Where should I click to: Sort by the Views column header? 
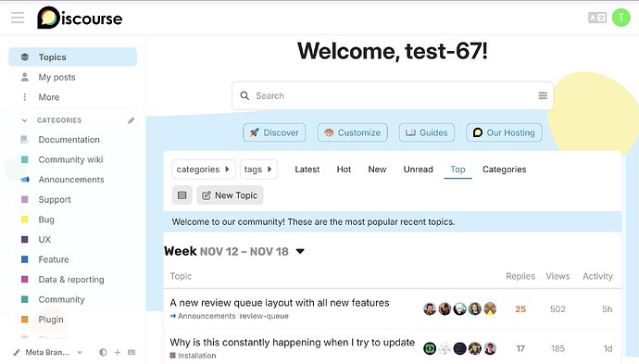(x=558, y=276)
